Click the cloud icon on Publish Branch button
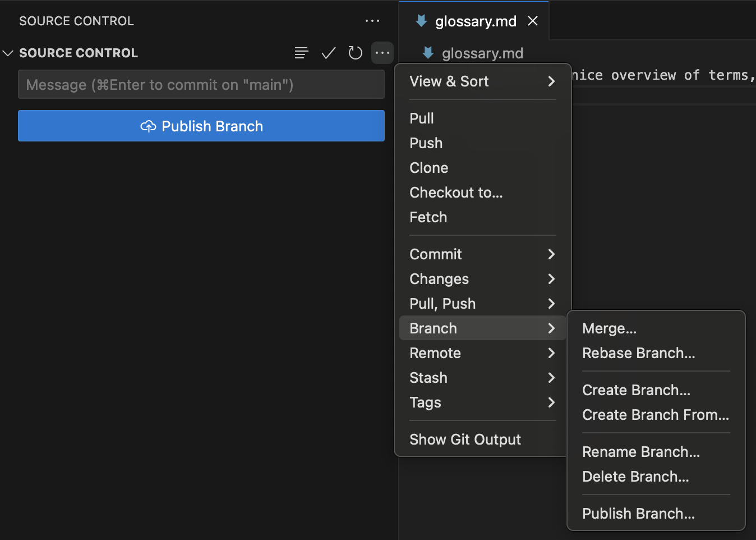Viewport: 756px width, 540px height. tap(148, 126)
